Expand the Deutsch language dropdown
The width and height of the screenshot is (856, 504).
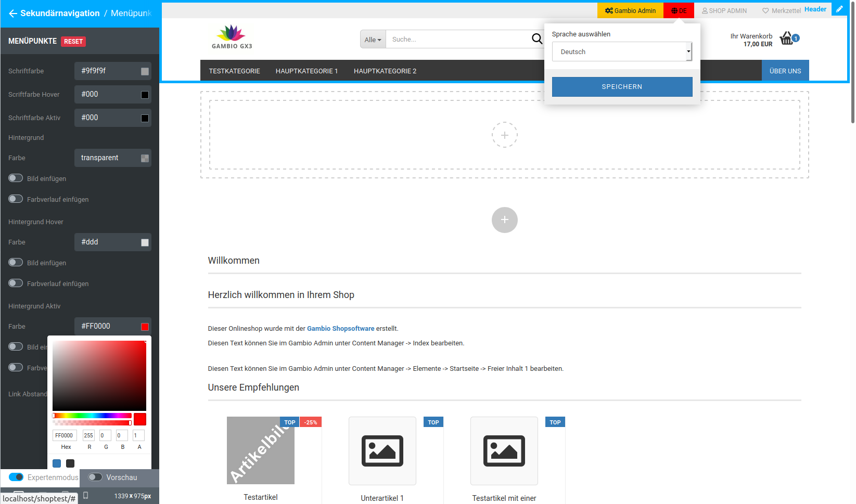coord(622,52)
